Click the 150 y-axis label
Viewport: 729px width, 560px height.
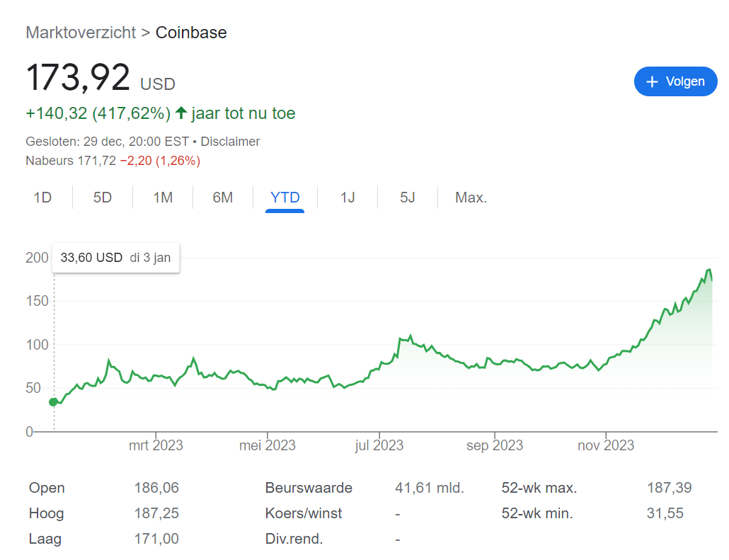coord(38,302)
